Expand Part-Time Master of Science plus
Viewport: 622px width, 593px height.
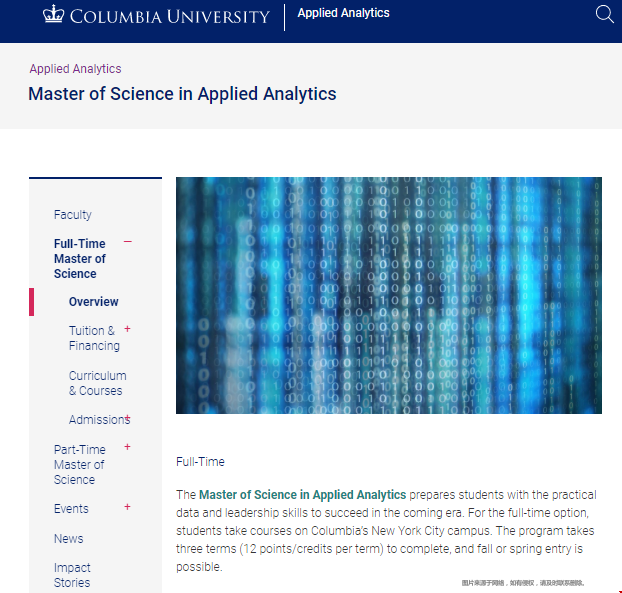pos(127,447)
